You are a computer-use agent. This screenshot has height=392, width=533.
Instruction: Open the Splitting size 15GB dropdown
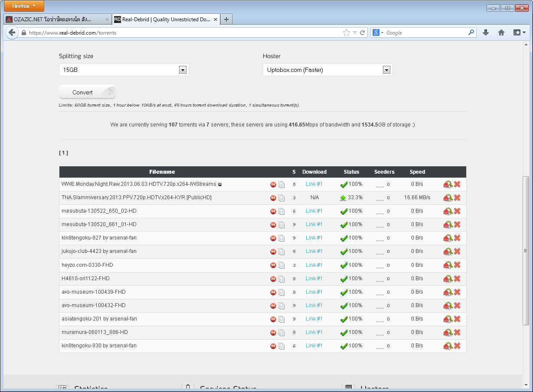[124, 70]
